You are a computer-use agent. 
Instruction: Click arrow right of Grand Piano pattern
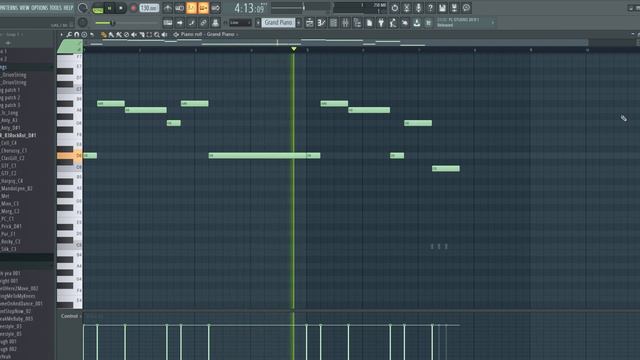pos(299,22)
